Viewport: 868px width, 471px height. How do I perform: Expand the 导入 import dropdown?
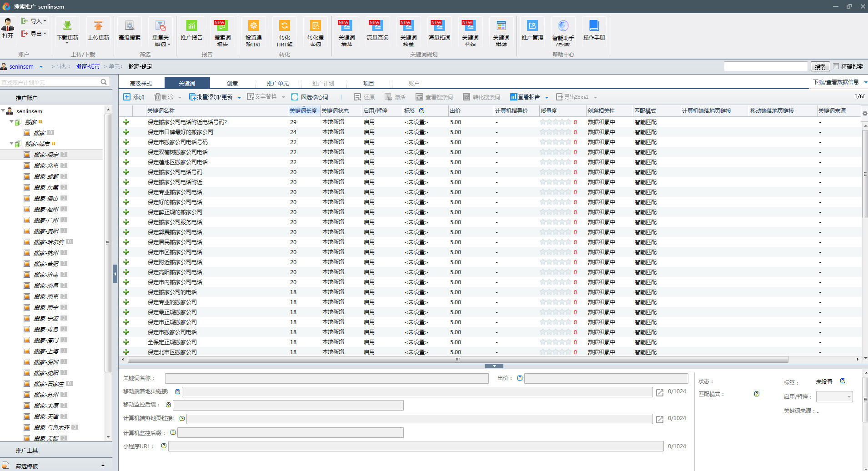[45, 21]
